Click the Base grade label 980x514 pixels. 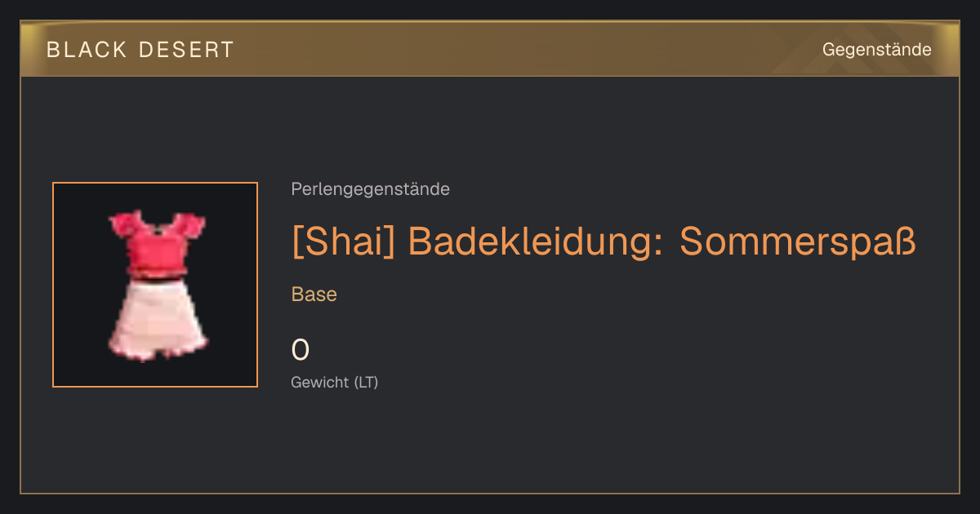coord(314,295)
